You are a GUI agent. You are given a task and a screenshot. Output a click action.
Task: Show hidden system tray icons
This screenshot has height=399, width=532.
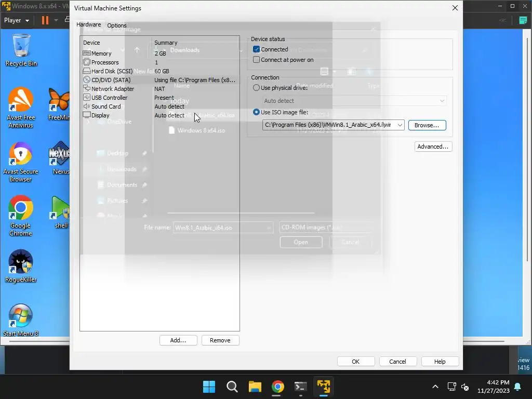point(435,387)
